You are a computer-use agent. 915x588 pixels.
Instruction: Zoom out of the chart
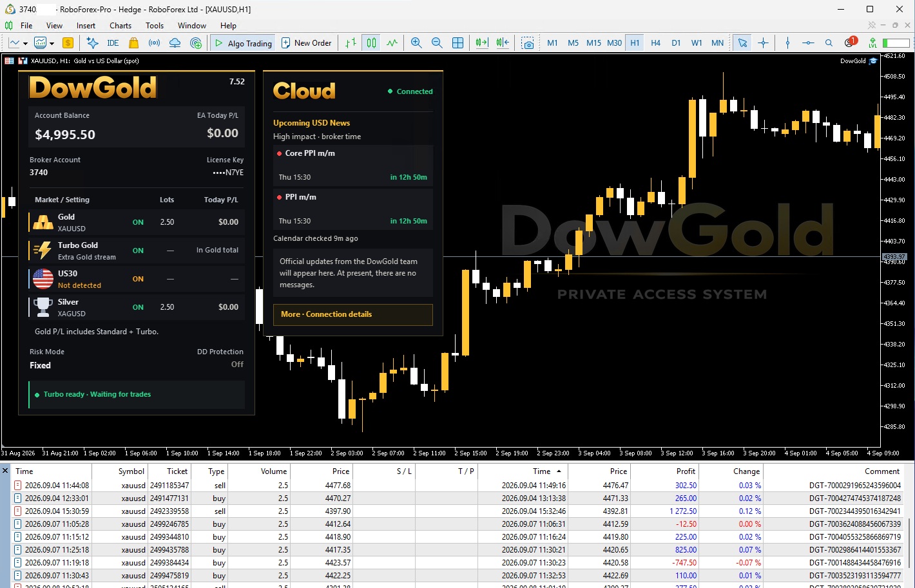pyautogui.click(x=437, y=43)
